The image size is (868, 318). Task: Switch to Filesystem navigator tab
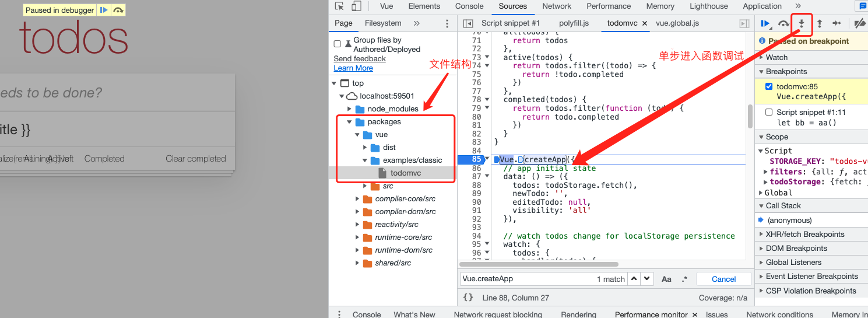coord(383,23)
